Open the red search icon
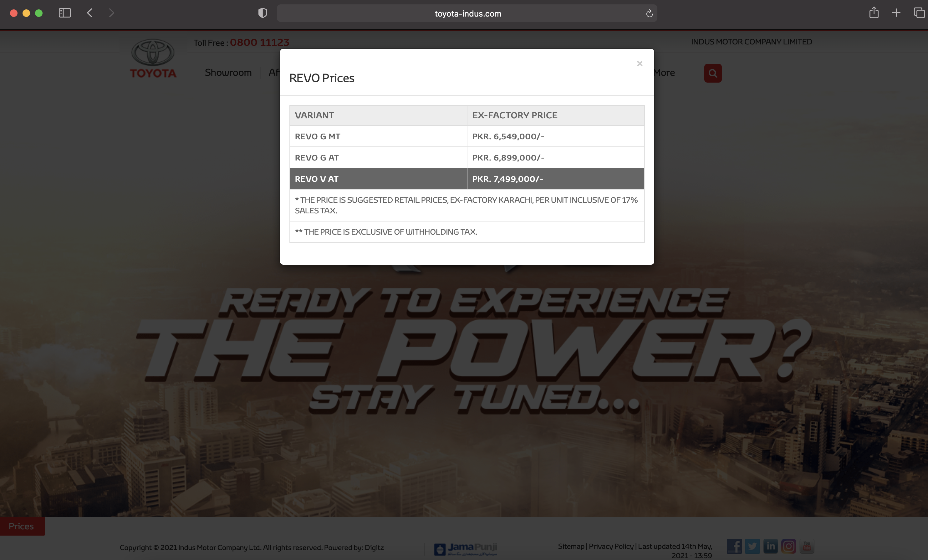 [712, 73]
